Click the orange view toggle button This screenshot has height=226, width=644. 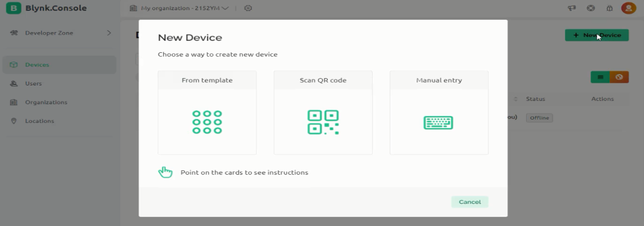[x=619, y=77]
